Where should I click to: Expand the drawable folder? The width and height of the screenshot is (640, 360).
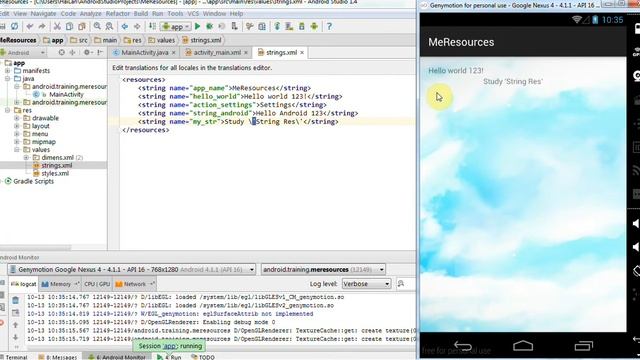(17, 118)
